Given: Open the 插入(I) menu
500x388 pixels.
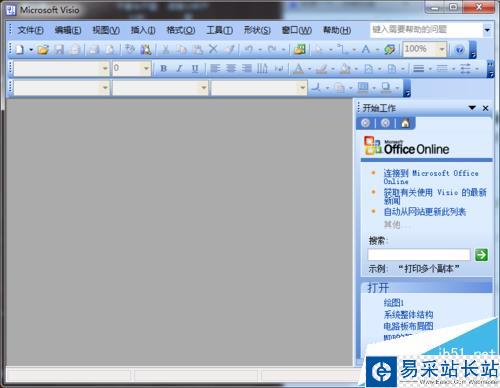Looking at the screenshot, I should (143, 30).
